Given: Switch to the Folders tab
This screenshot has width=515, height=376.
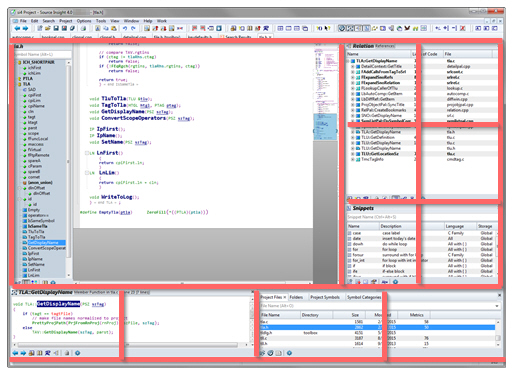Looking at the screenshot, I should point(296,297).
